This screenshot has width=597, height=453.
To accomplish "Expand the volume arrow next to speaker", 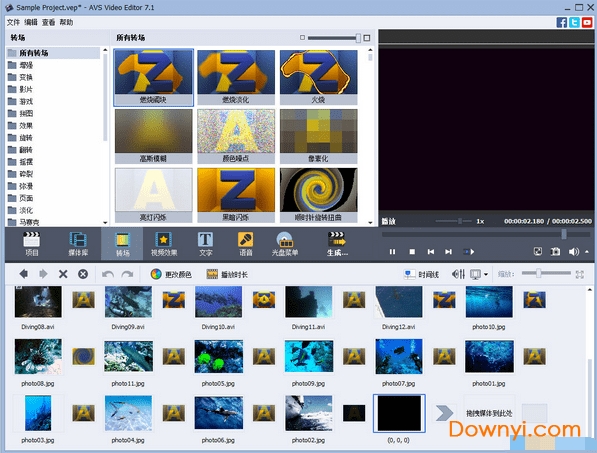I will [587, 252].
